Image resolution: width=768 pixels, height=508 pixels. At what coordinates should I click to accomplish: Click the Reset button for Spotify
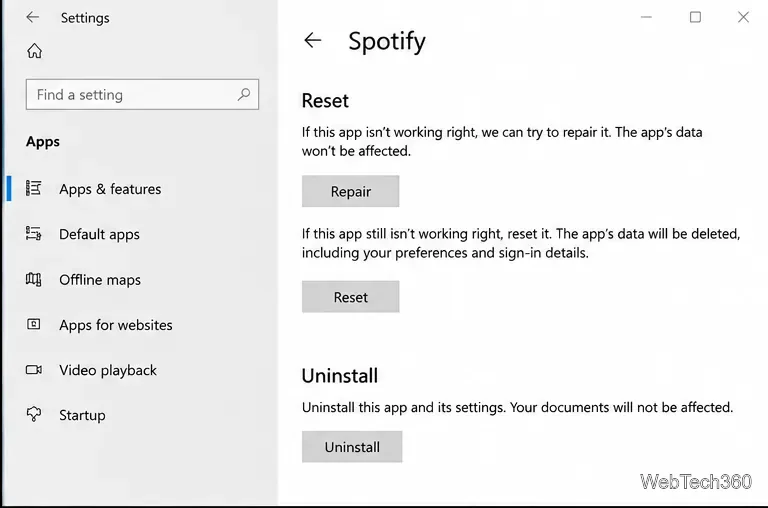350,297
